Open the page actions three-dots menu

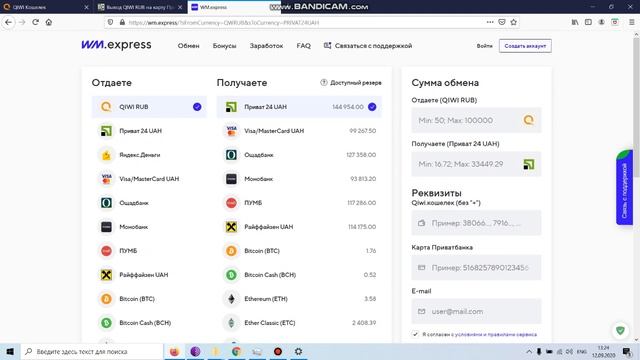[x=490, y=22]
